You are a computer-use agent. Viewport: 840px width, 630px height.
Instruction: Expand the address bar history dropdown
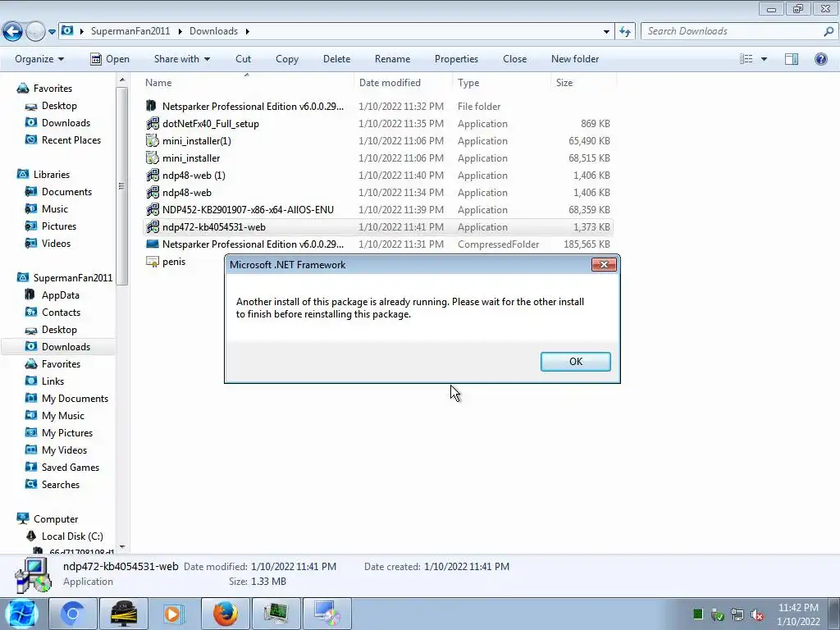(606, 32)
